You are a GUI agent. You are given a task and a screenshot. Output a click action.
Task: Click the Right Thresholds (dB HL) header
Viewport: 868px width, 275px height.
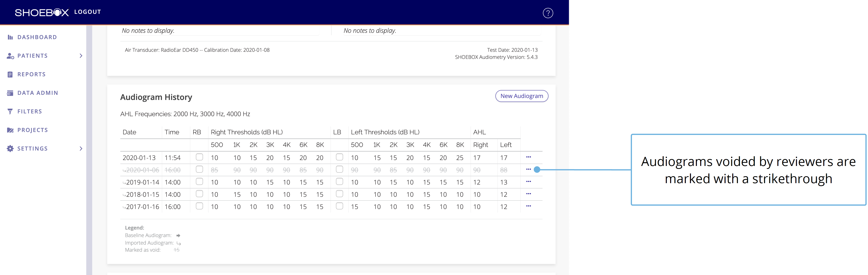coord(247,132)
